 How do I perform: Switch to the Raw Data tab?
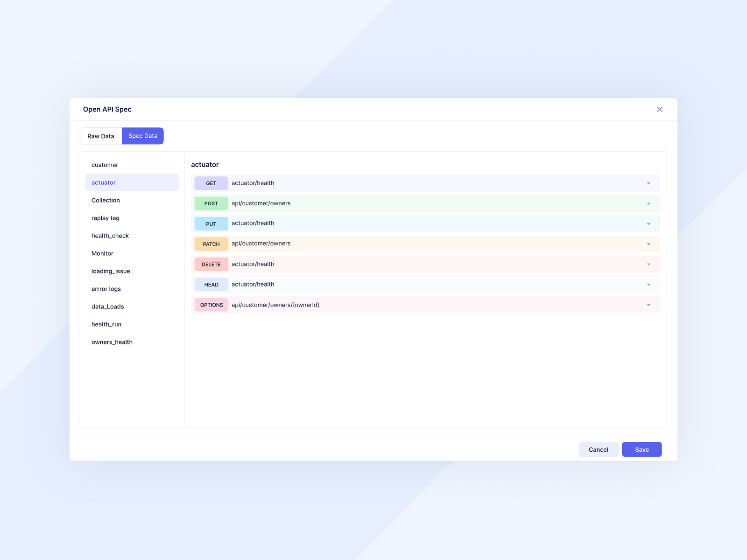pyautogui.click(x=101, y=136)
